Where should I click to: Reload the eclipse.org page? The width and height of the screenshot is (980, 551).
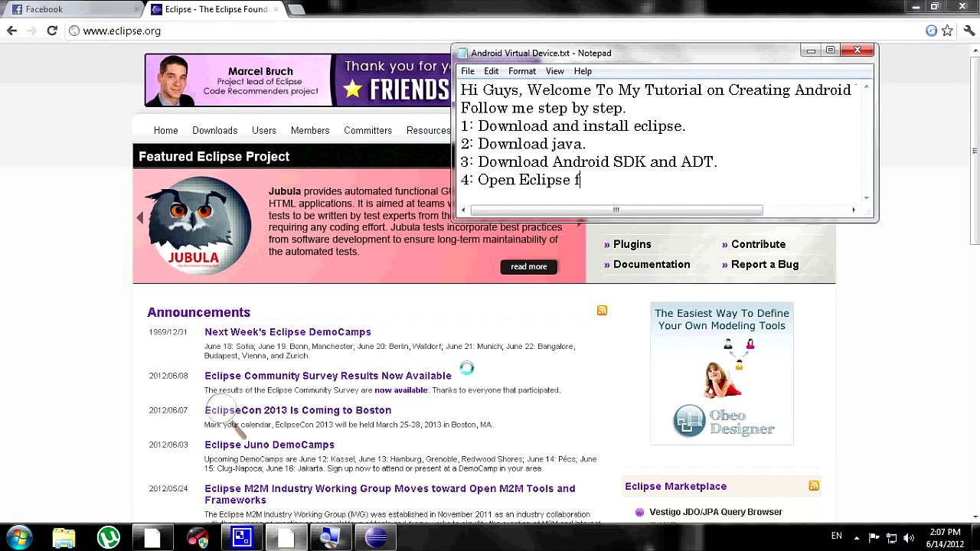coord(52,31)
